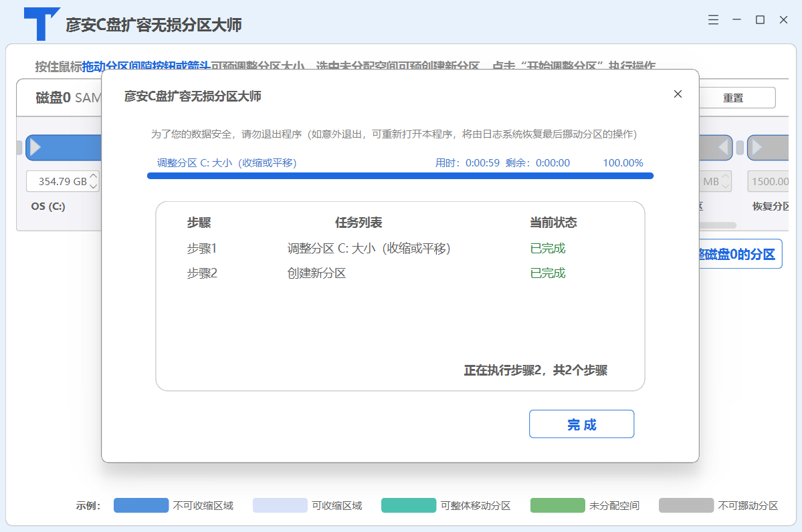The height and width of the screenshot is (532, 802).
Task: Click the right-pointing arrow on the C: partition bar
Action: (35, 148)
